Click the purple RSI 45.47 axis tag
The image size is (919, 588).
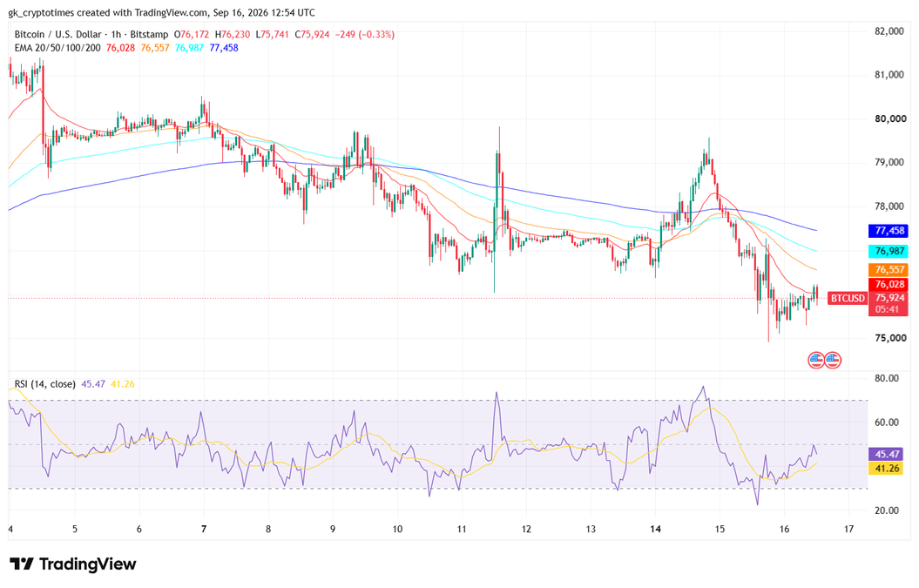(888, 454)
